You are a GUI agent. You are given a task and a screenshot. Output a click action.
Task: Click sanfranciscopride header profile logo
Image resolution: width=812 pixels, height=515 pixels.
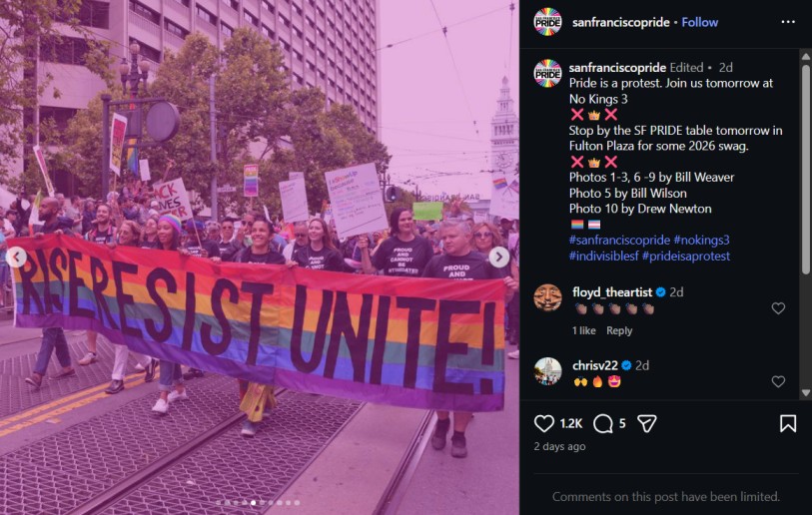tap(547, 22)
